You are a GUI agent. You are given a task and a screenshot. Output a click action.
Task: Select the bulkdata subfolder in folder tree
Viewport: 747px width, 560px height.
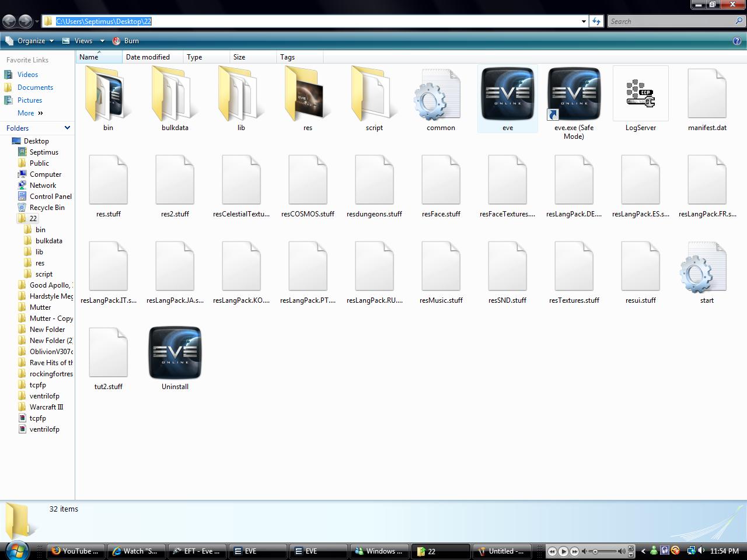48,241
